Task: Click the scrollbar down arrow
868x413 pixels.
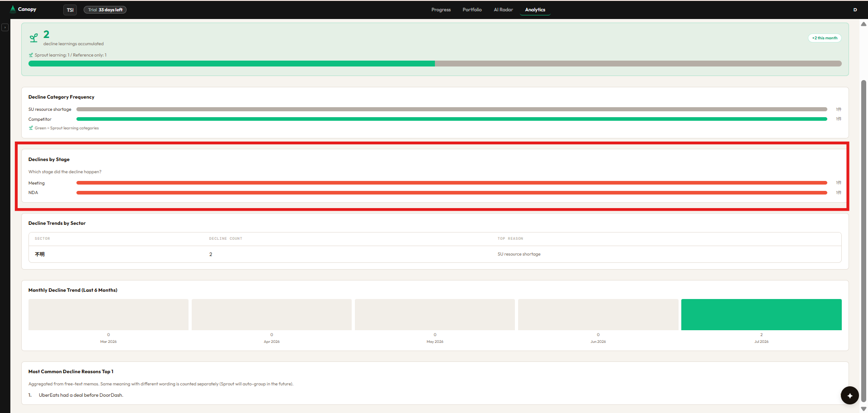Action: coord(863,409)
